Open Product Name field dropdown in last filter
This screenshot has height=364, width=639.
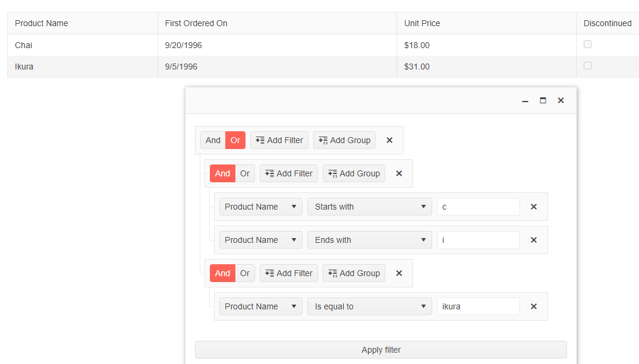pyautogui.click(x=260, y=306)
